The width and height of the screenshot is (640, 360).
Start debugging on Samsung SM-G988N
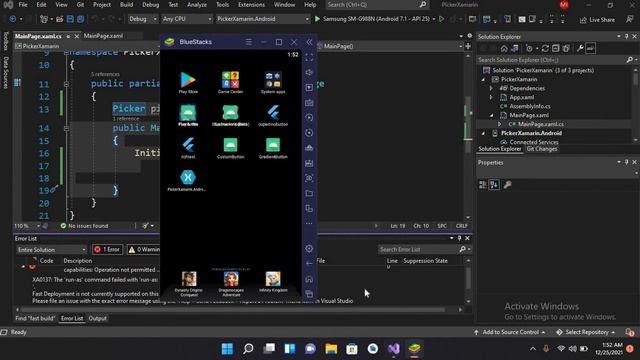tap(374, 19)
